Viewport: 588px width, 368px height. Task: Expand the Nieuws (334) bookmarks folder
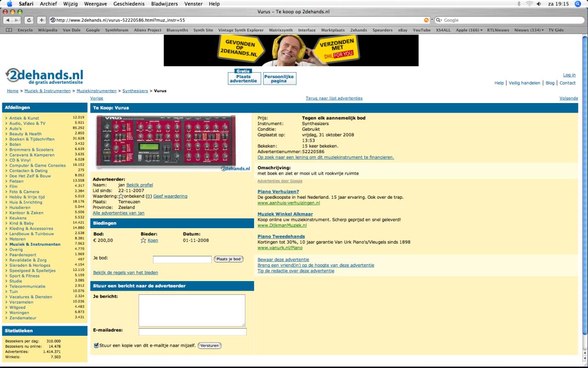(x=529, y=30)
